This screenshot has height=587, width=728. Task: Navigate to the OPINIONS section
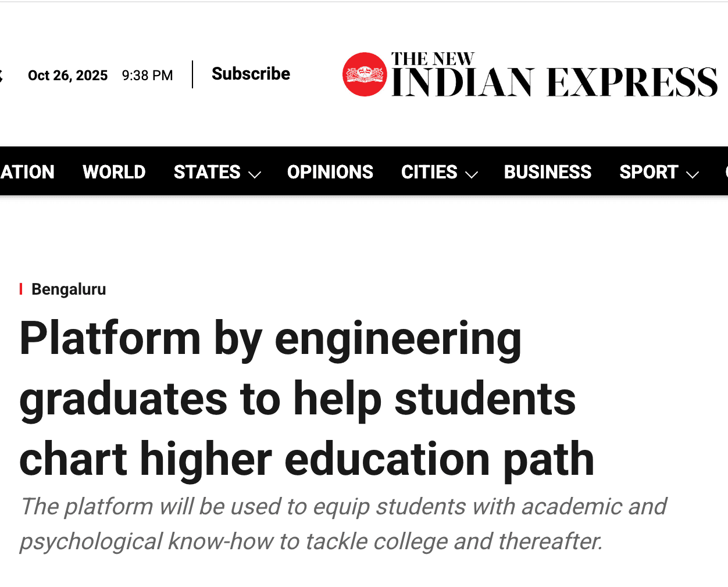click(330, 172)
